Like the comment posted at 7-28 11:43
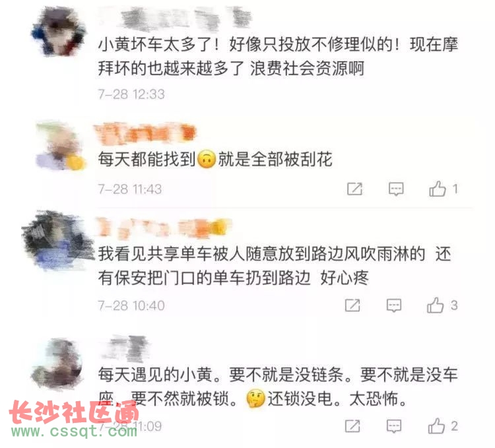Screen dimensions: 495x448 (x=438, y=189)
